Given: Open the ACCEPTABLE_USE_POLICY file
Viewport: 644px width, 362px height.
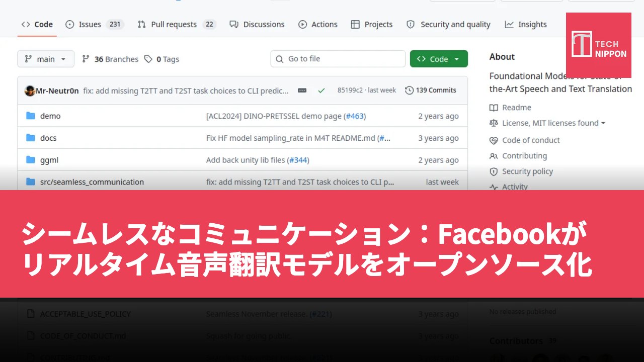Looking at the screenshot, I should 86,314.
